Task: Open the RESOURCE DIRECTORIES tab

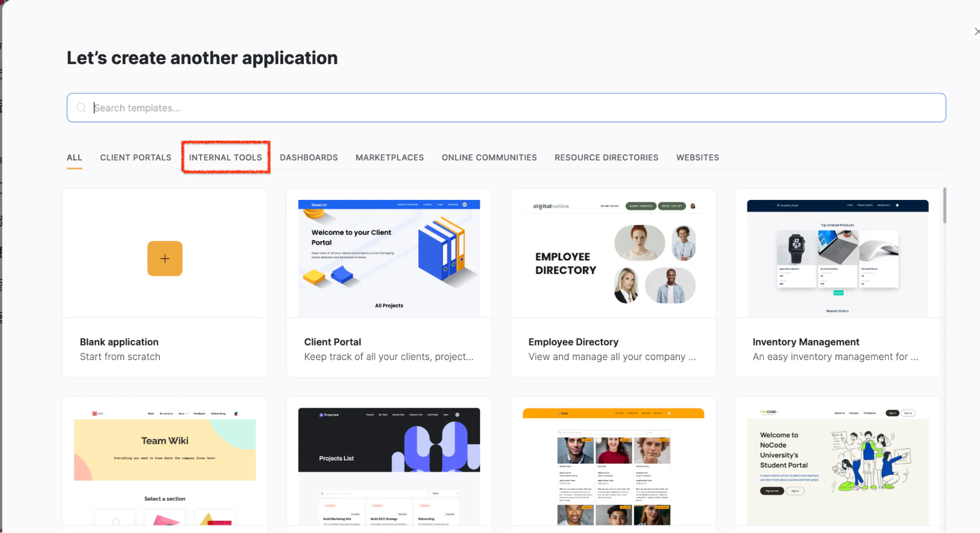Action: [606, 158]
